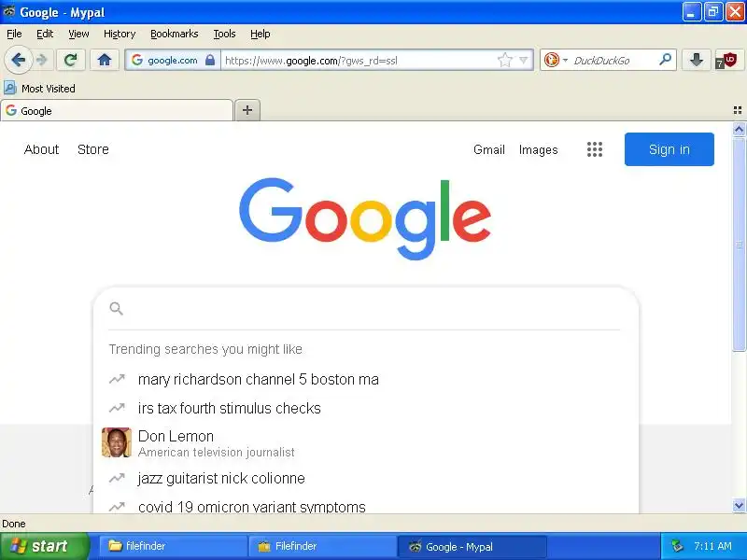747x560 pixels.
Task: Open the Google apps grid icon
Action: pyautogui.click(x=595, y=149)
